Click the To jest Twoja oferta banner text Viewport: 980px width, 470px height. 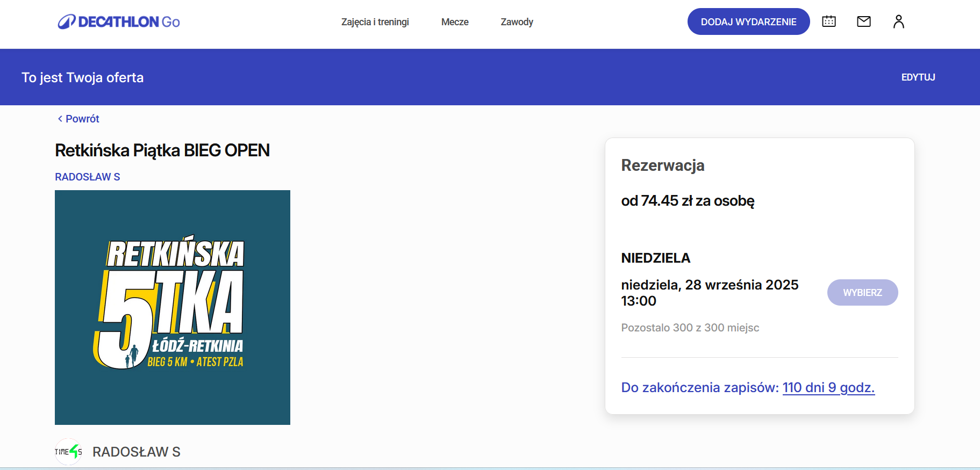pos(83,77)
